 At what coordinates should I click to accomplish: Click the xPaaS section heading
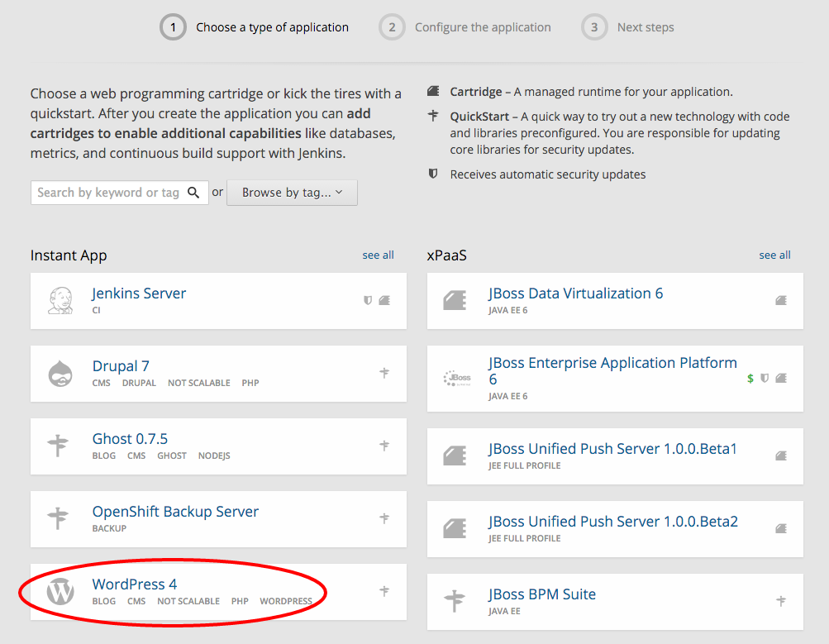pos(447,255)
